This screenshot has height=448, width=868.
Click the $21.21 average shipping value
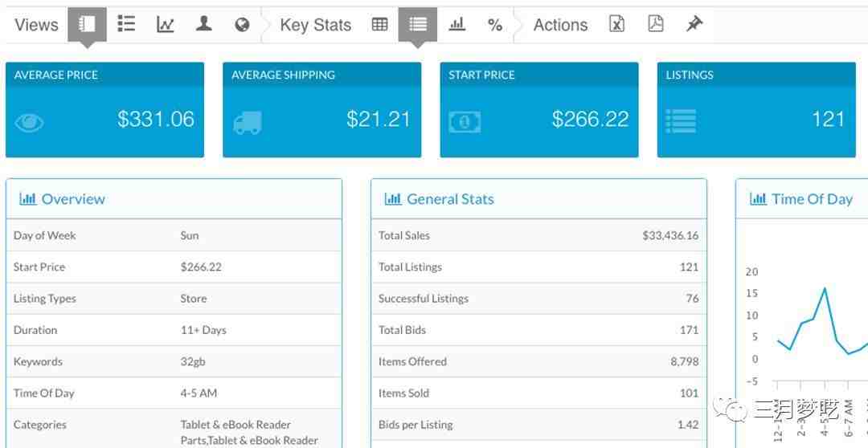pos(379,120)
